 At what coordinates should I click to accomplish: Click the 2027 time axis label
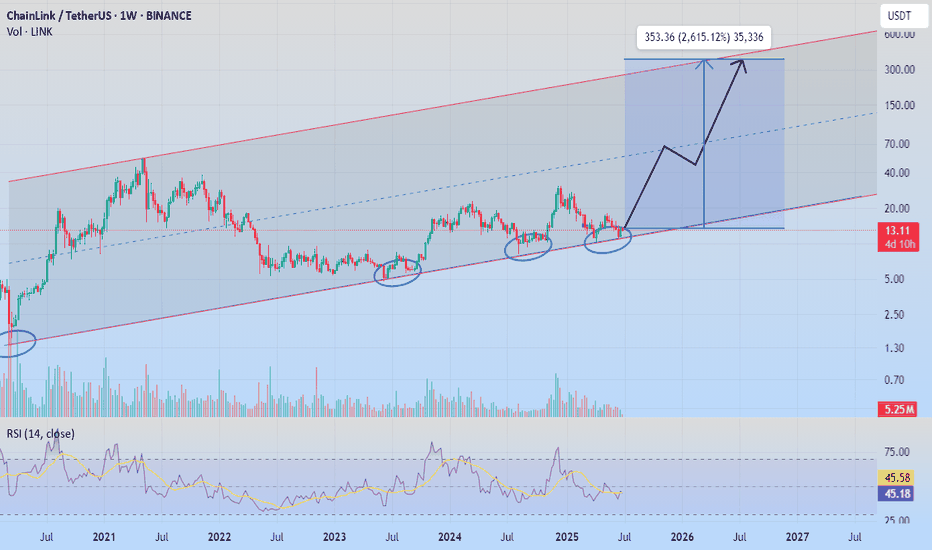tap(797, 537)
